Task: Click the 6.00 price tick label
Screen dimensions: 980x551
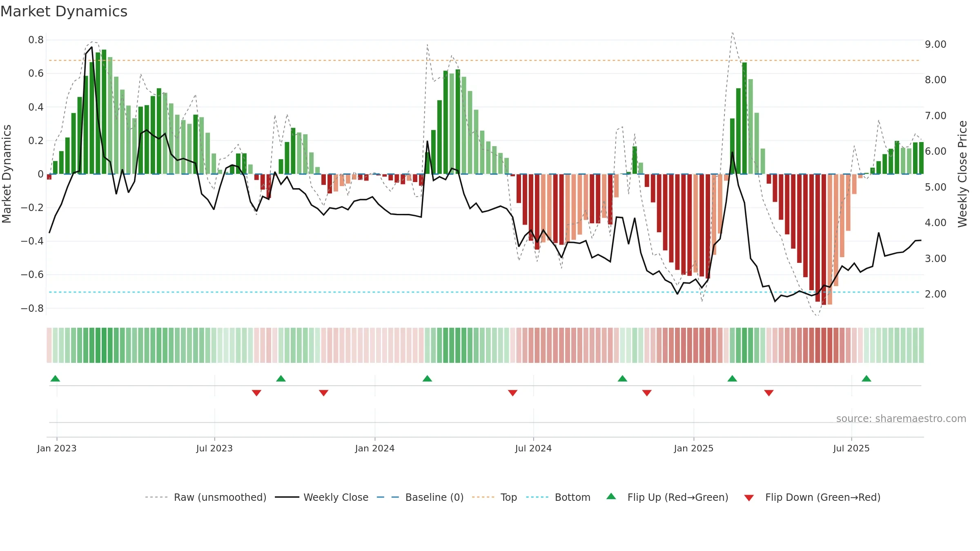Action: click(935, 151)
